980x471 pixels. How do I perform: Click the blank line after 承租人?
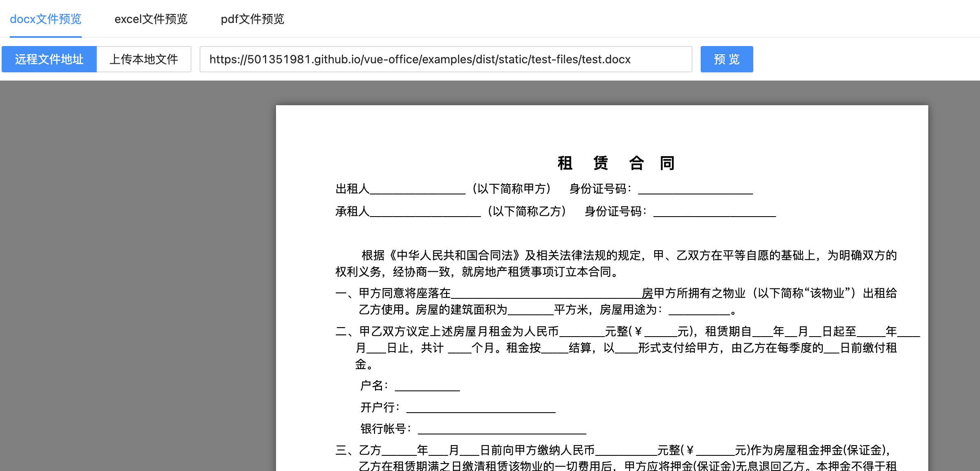point(425,212)
